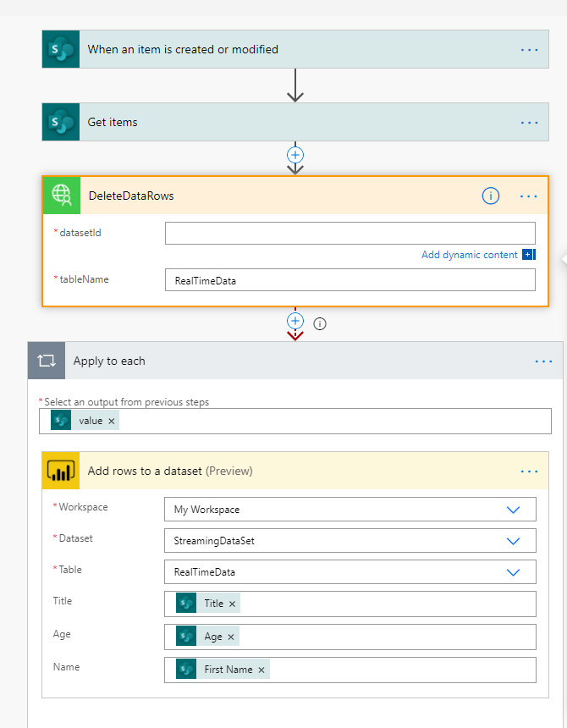Image resolution: width=567 pixels, height=728 pixels.
Task: Open 'Add rows to a dataset' options menu
Action: (x=529, y=472)
